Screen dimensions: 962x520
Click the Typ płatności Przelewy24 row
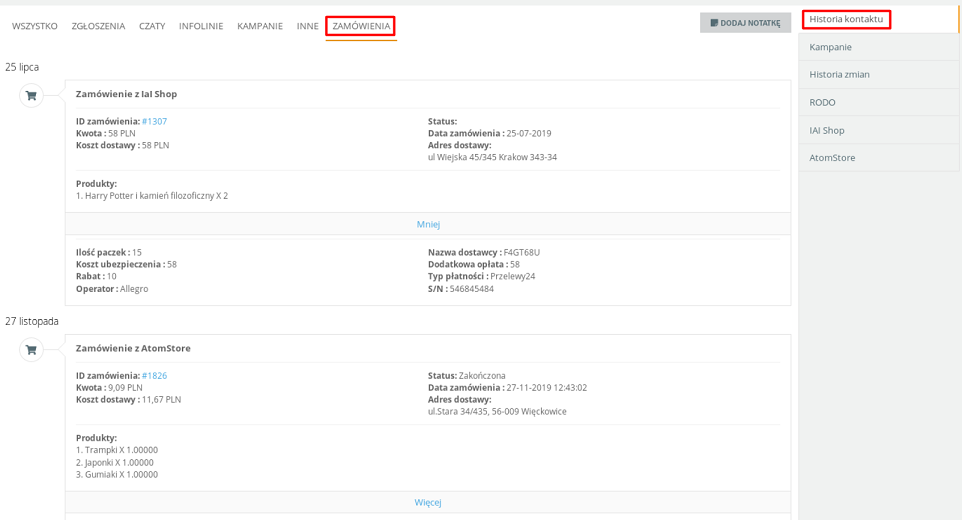(x=482, y=277)
